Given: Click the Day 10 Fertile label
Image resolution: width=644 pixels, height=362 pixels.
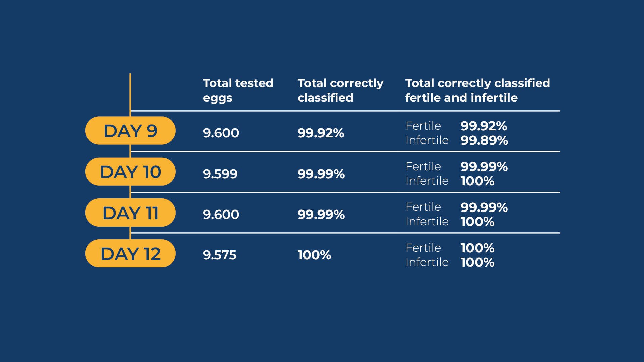Looking at the screenshot, I should pos(423,166).
